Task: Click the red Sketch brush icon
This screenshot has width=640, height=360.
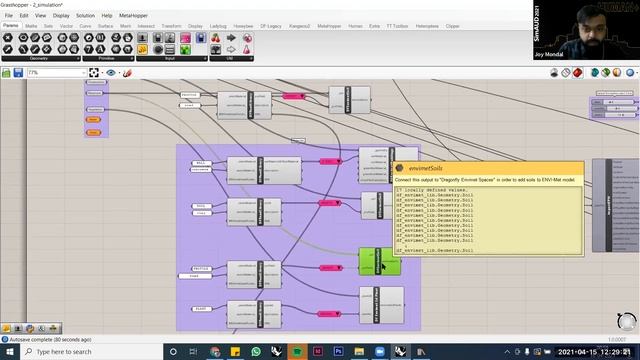Action: [x=127, y=73]
